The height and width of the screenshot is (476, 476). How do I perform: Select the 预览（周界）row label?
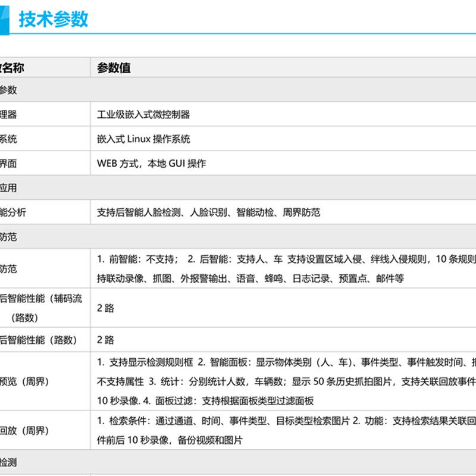coord(24,381)
